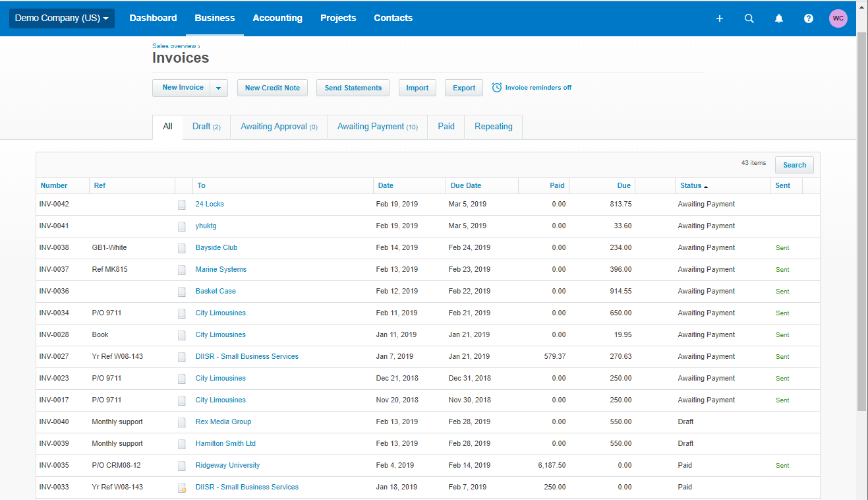Click the Import button
This screenshot has height=500, width=868.
(x=417, y=88)
